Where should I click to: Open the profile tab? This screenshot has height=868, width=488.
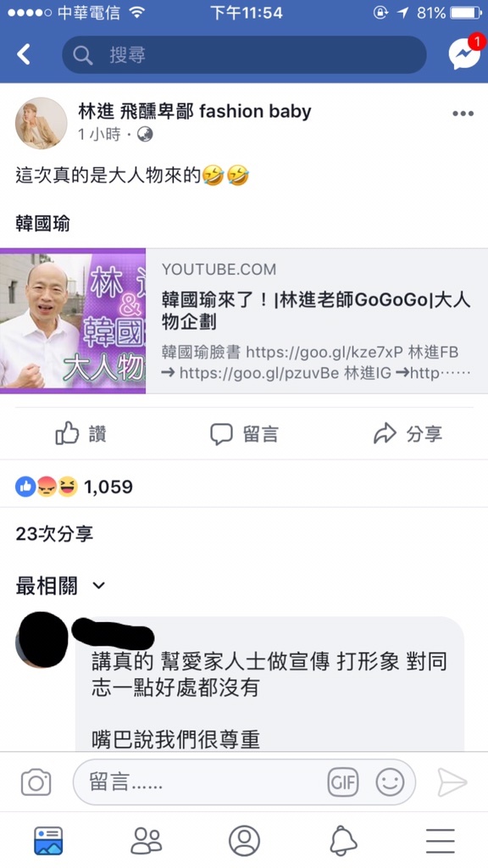(x=244, y=840)
